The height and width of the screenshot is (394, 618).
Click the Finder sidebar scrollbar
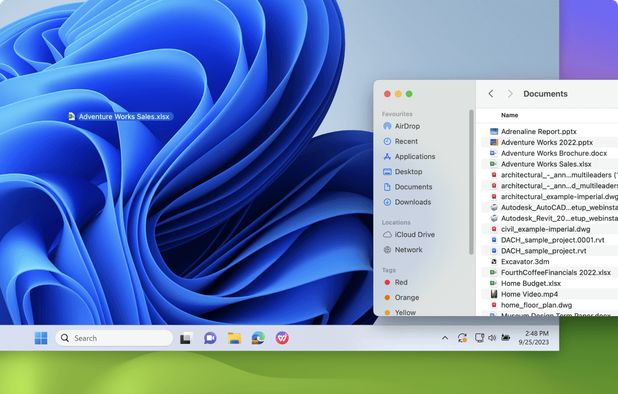click(471, 182)
